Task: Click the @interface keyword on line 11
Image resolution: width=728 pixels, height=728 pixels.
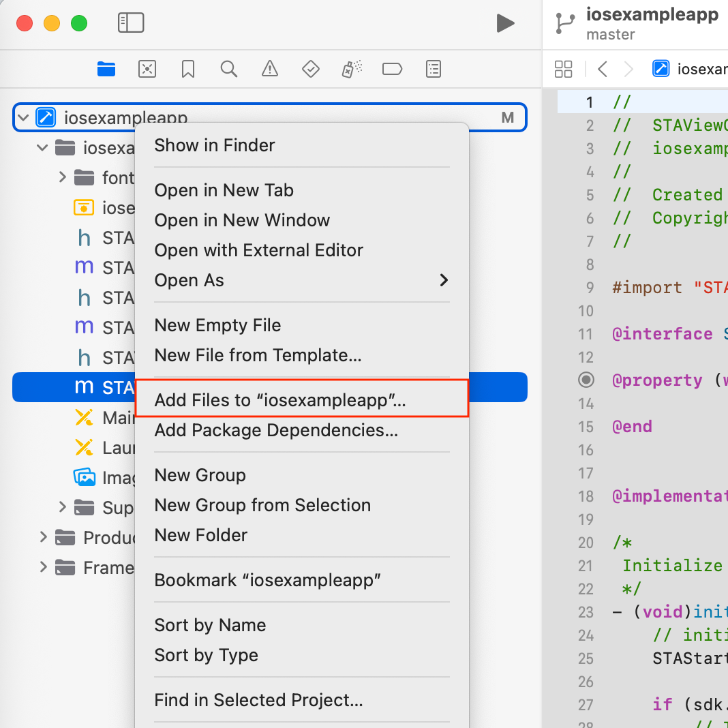Action: coord(662,334)
